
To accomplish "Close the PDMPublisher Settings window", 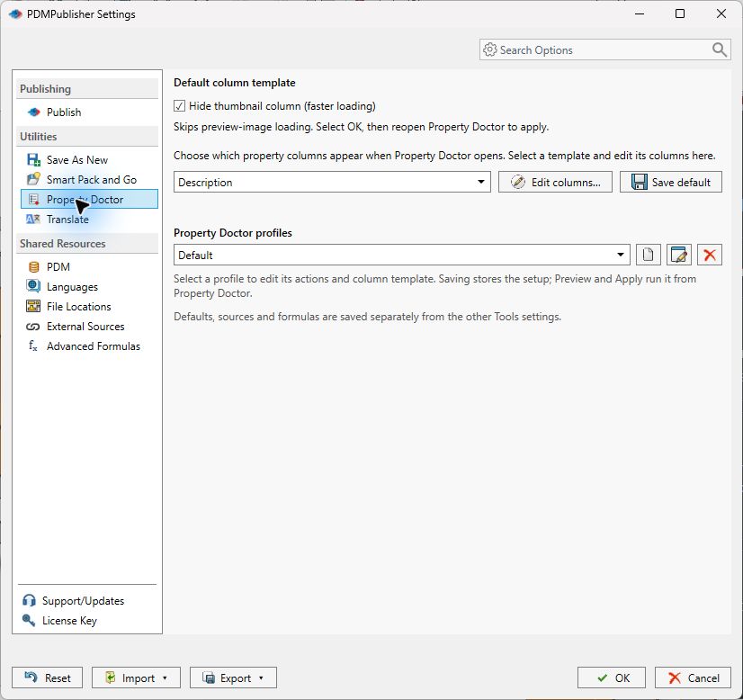I will click(x=721, y=13).
